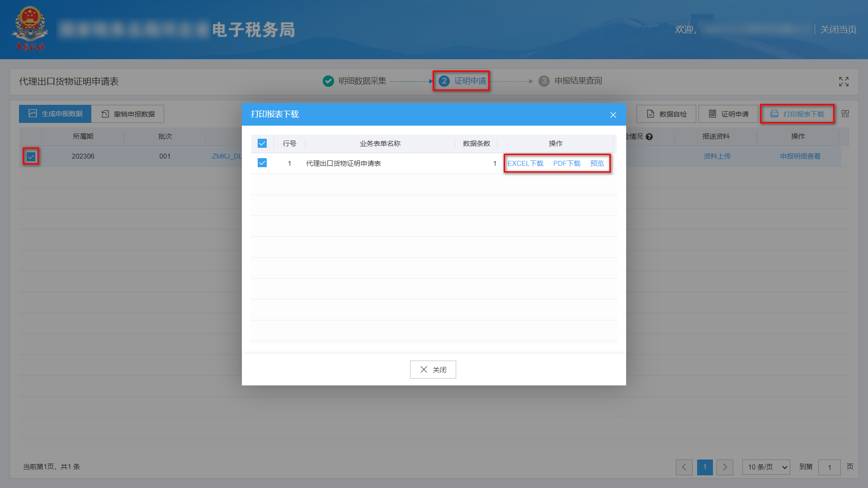The height and width of the screenshot is (488, 868).
Task: Expand to fullscreen via corner arrows icon
Action: tap(844, 82)
